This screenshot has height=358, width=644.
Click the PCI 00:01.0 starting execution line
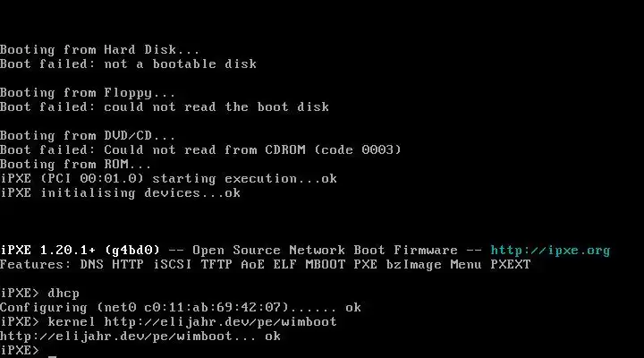pyautogui.click(x=168, y=179)
